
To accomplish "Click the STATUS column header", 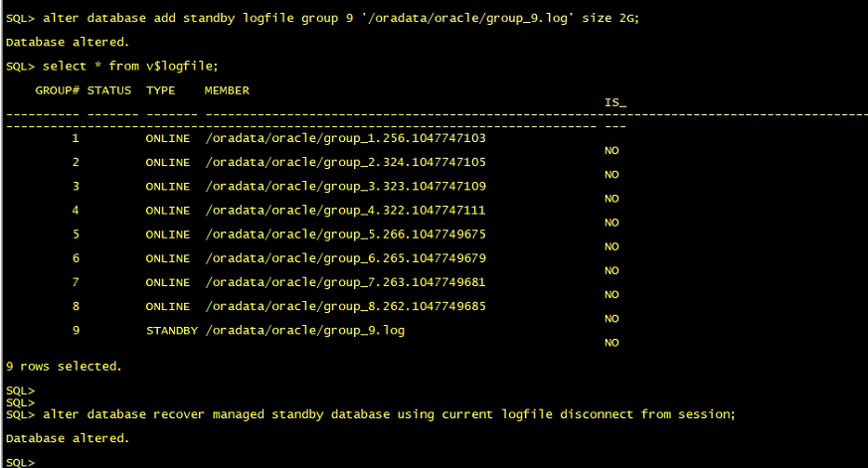I will click(x=108, y=90).
